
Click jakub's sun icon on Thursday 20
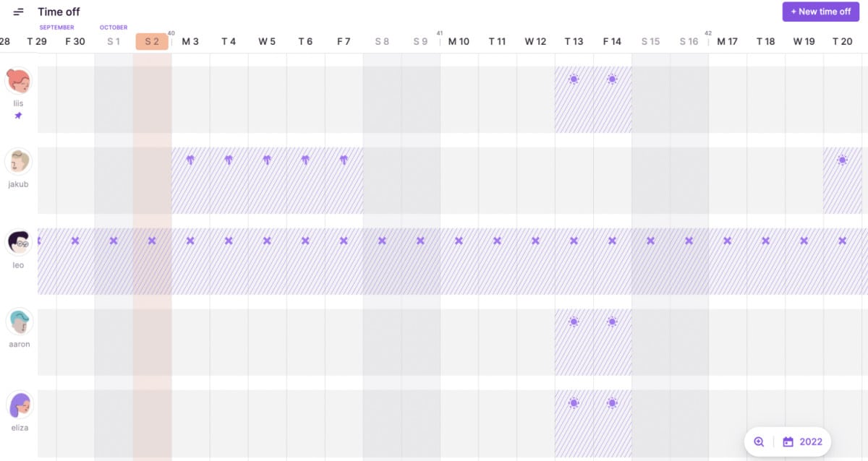pyautogui.click(x=842, y=160)
